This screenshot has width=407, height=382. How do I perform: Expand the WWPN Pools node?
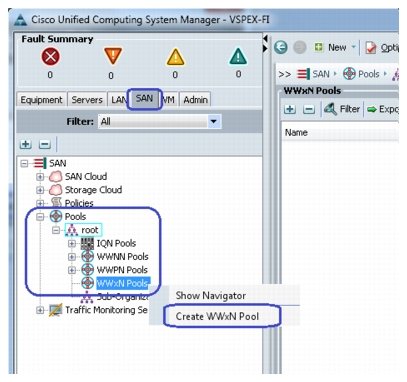coord(72,270)
